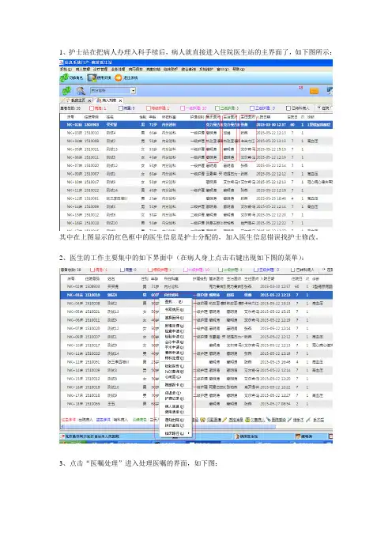Click the 诊断 column header in the second figure
The height and width of the screenshot is (555, 392).
[x=315, y=279]
